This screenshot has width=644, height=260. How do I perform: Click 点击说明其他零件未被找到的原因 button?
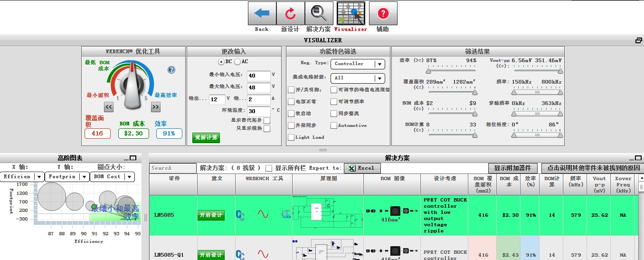592,168
